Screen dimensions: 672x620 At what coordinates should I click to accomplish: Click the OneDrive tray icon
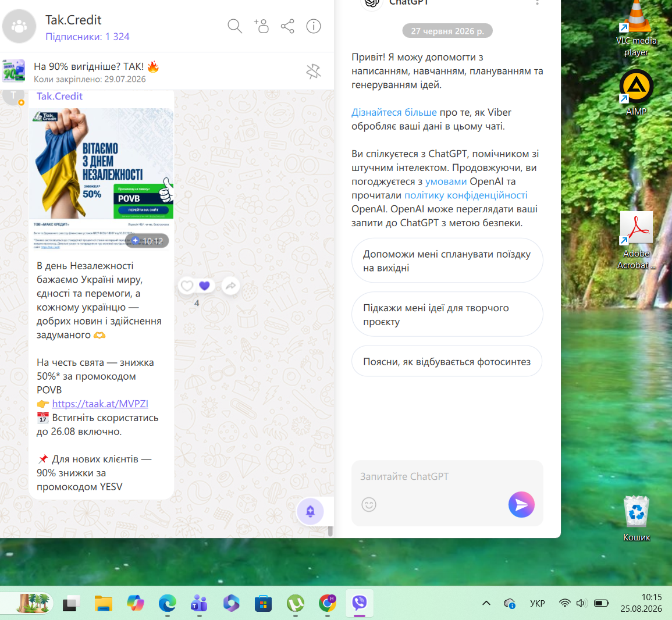pyautogui.click(x=509, y=603)
